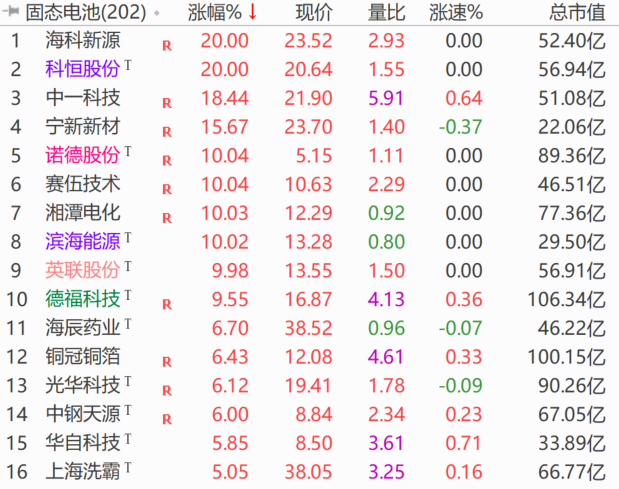Click 上海洗霸 price 38.05
Viewport: 619px width, 489px height.
308,472
